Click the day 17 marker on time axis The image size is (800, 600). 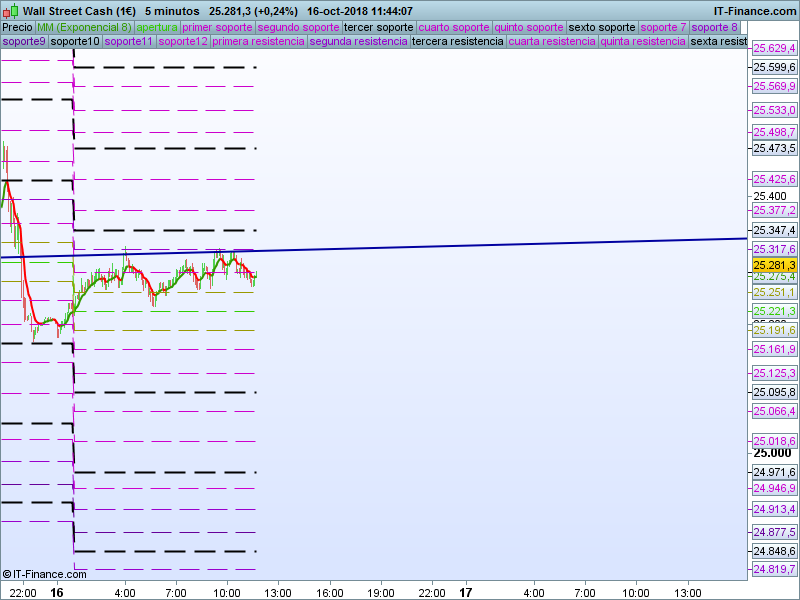[x=465, y=592]
